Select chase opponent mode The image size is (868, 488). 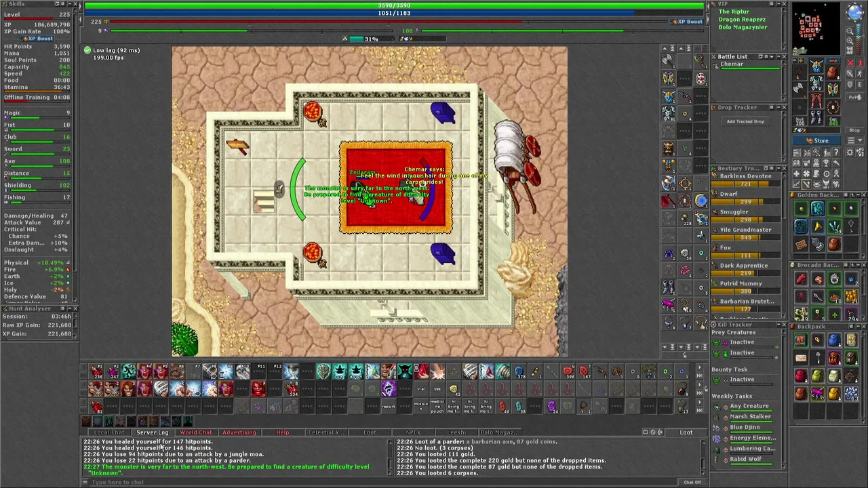click(x=860, y=73)
